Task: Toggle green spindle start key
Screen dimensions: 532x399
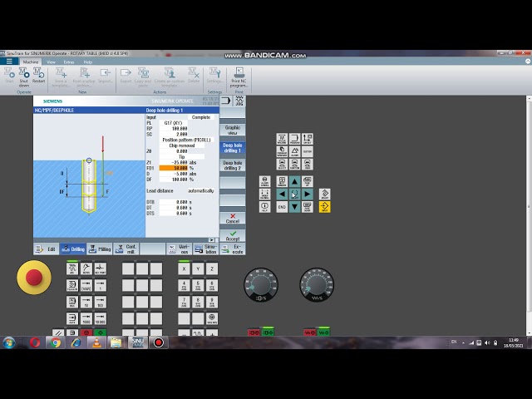Action: pyautogui.click(x=268, y=332)
